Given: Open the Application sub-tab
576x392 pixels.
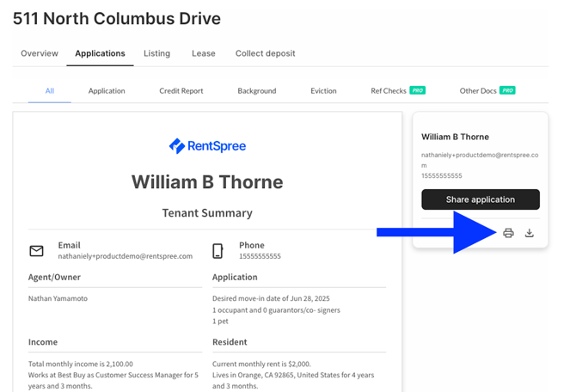Looking at the screenshot, I should (x=107, y=91).
